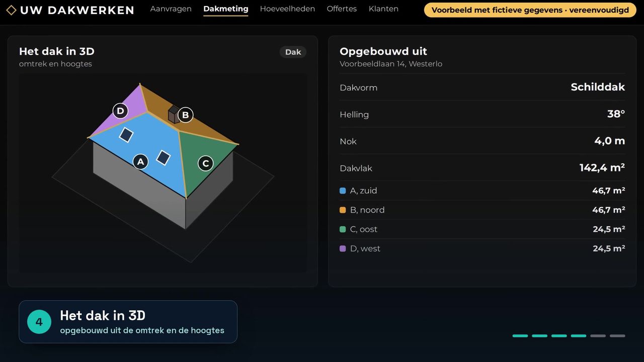
Task: Click the Dakvorm label
Action: (x=358, y=87)
